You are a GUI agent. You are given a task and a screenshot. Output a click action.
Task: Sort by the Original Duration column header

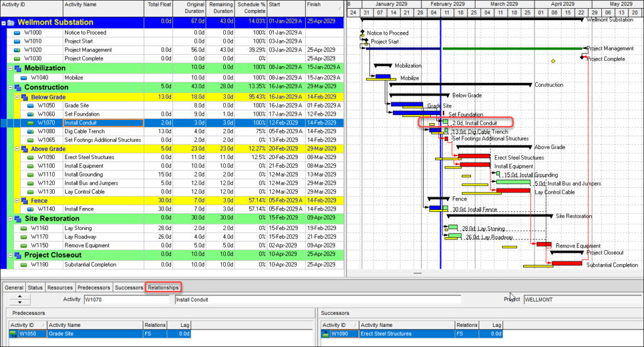pyautogui.click(x=189, y=8)
